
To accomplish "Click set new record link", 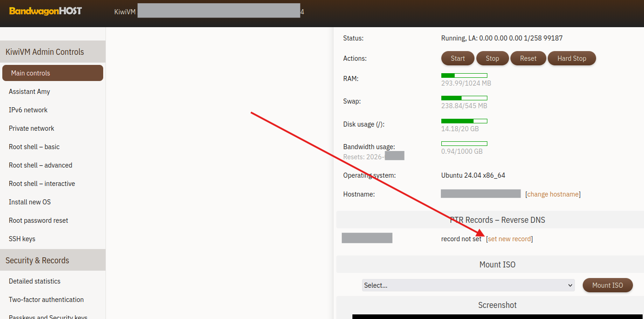I will [x=509, y=239].
